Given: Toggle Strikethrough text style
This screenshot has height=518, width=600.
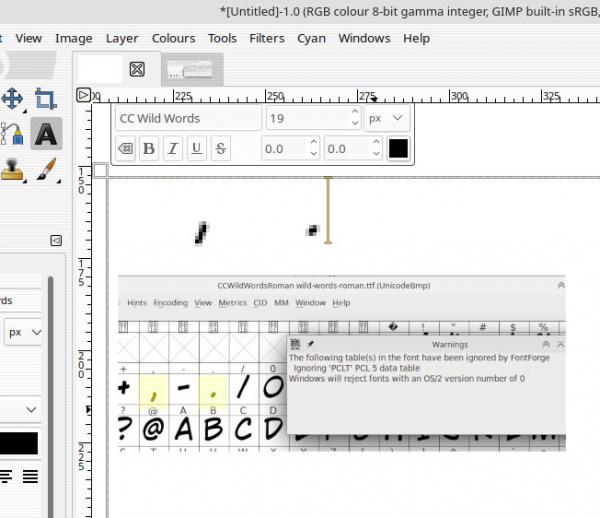Looking at the screenshot, I should pos(221,148).
